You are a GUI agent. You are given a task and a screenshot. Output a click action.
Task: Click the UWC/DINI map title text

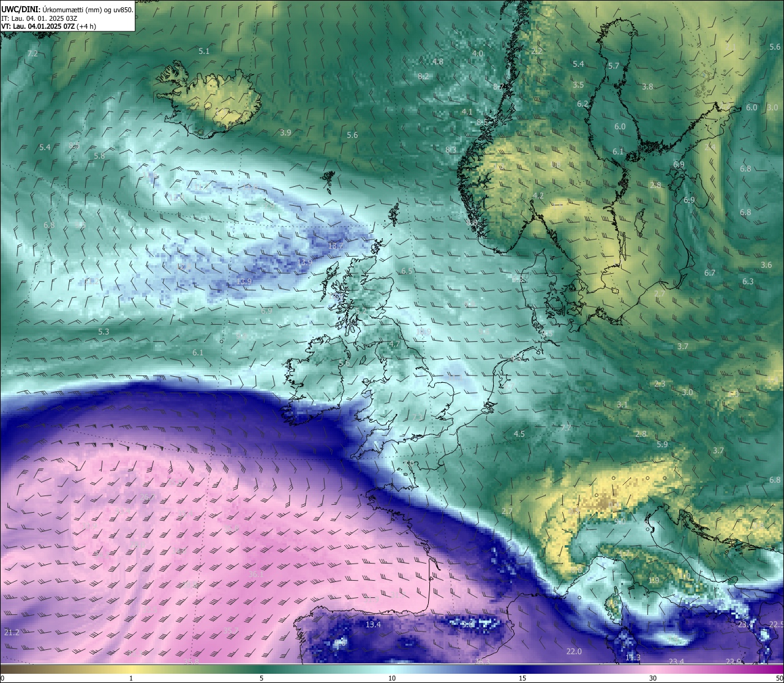point(67,9)
